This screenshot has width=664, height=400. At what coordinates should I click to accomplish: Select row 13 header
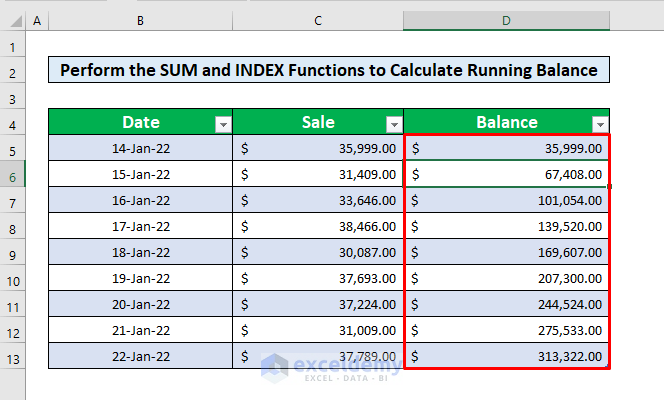point(13,356)
